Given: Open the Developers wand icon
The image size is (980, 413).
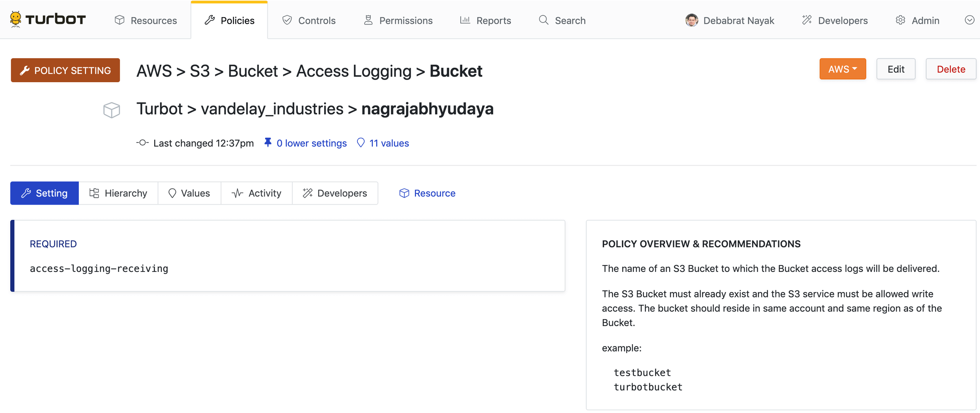Looking at the screenshot, I should [807, 20].
